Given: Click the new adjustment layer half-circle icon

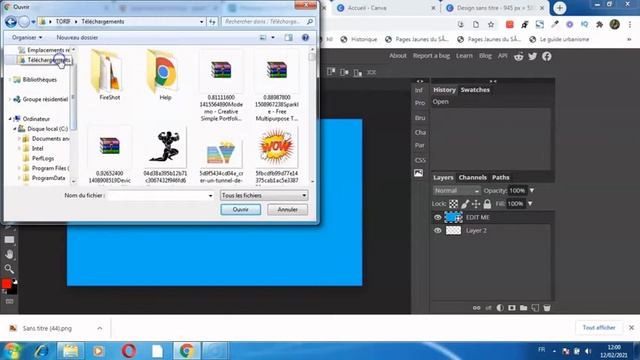Looking at the screenshot, I should click(500, 308).
